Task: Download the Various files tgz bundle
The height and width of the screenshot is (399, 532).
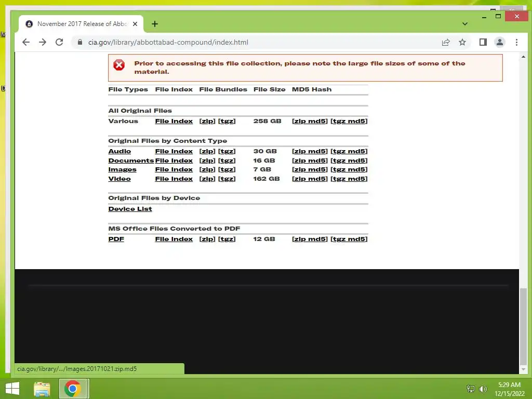Action: coord(227,121)
